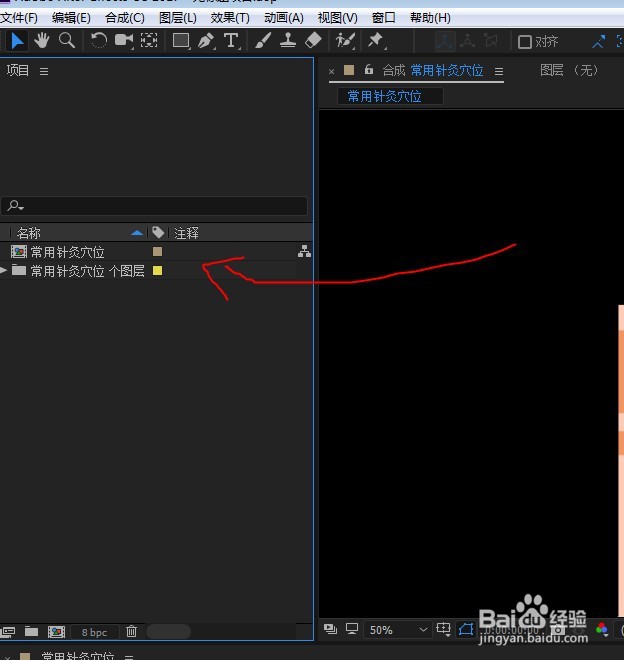Click the trash delete icon in the project panel
Image resolution: width=624 pixels, height=660 pixels.
click(131, 631)
